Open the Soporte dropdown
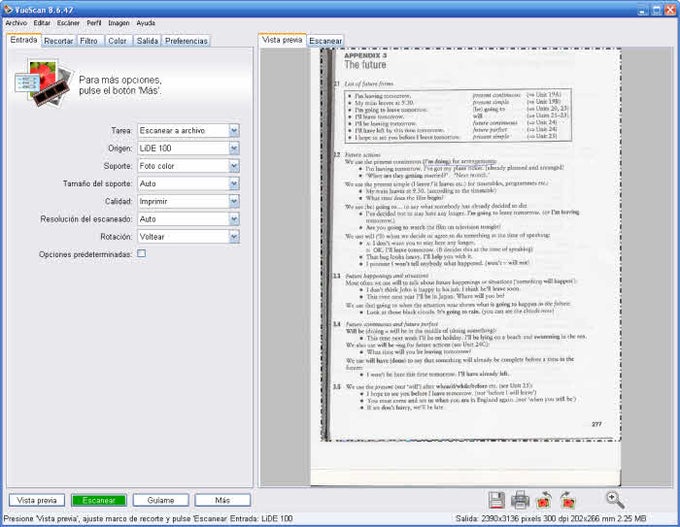The height and width of the screenshot is (527, 680). [x=188, y=166]
